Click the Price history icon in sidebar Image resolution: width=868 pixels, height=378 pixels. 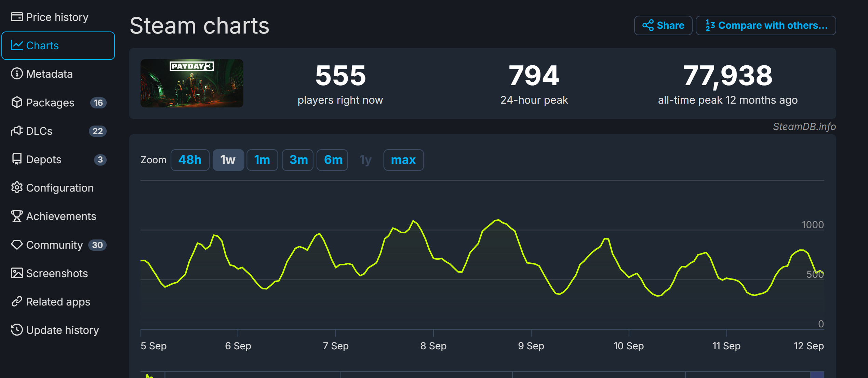[x=17, y=17]
